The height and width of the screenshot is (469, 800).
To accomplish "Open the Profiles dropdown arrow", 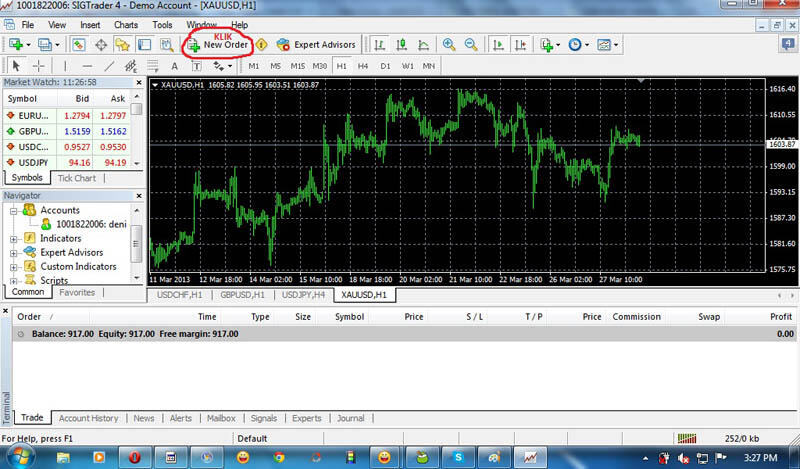I will [x=57, y=45].
